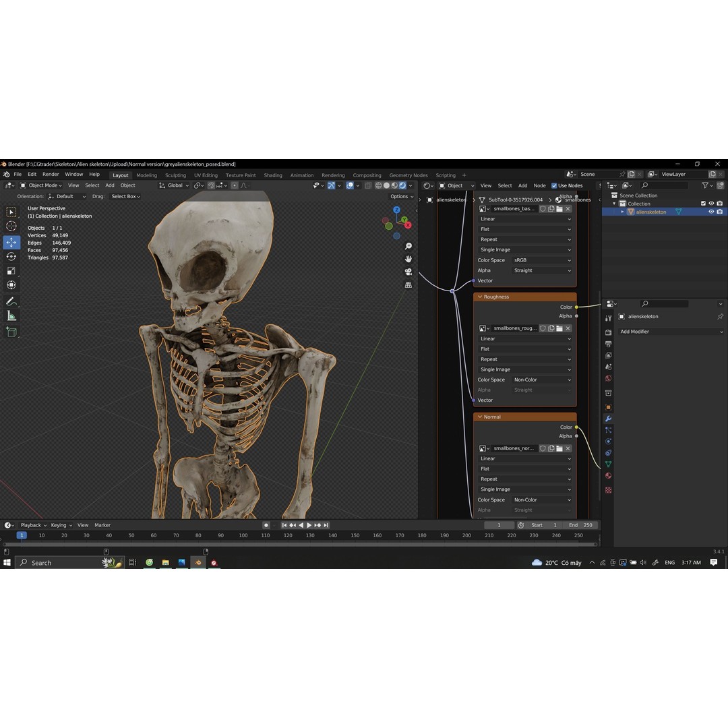The width and height of the screenshot is (728, 728).
Task: Open the File menu
Action: click(x=18, y=174)
